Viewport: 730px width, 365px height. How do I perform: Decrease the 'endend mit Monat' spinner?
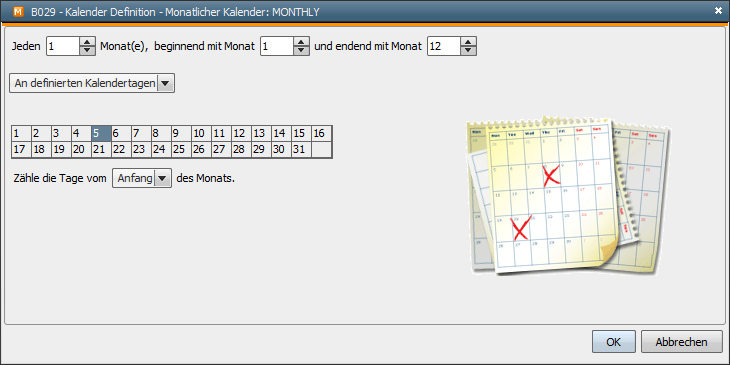468,50
